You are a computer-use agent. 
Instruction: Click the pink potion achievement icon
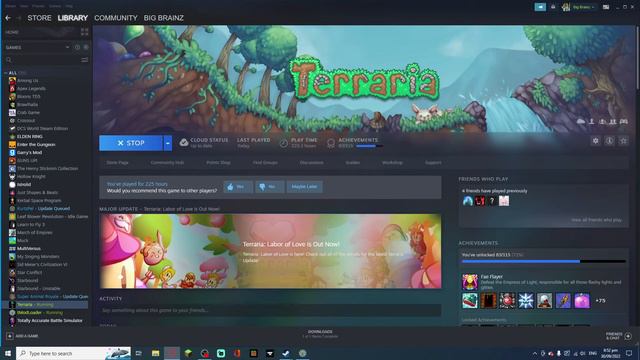coord(582,301)
